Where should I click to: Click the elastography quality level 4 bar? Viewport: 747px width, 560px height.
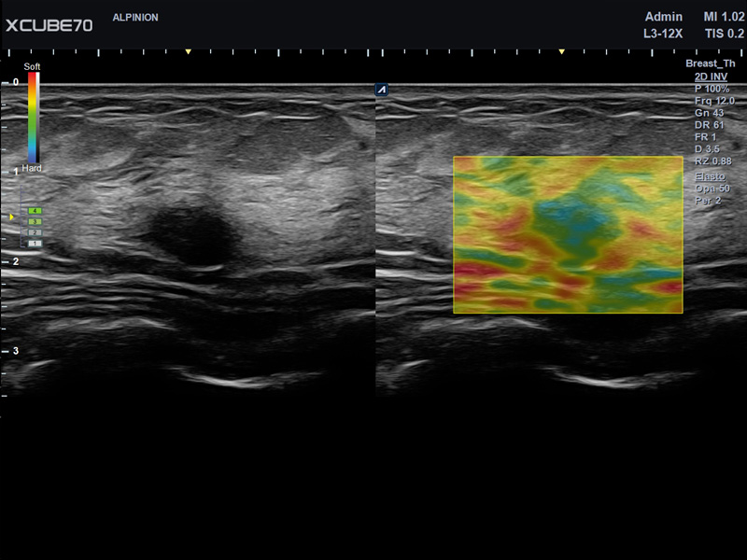(35, 210)
